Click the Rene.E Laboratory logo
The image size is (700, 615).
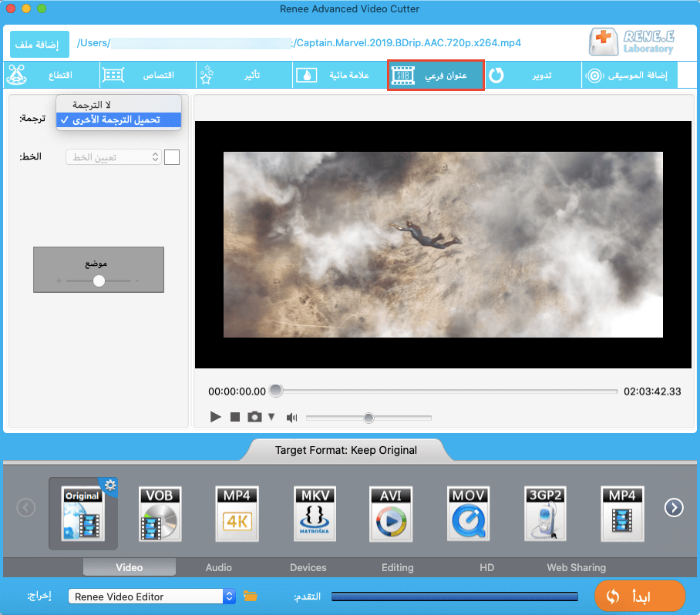coord(631,42)
